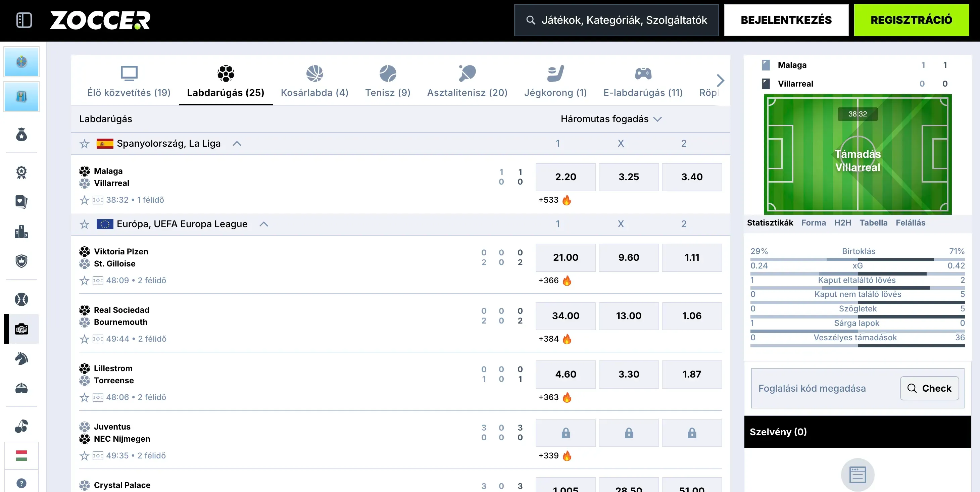This screenshot has height=492, width=980.
Task: Favorite the Real Sociedad vs Bournemouth match
Action: click(85, 339)
